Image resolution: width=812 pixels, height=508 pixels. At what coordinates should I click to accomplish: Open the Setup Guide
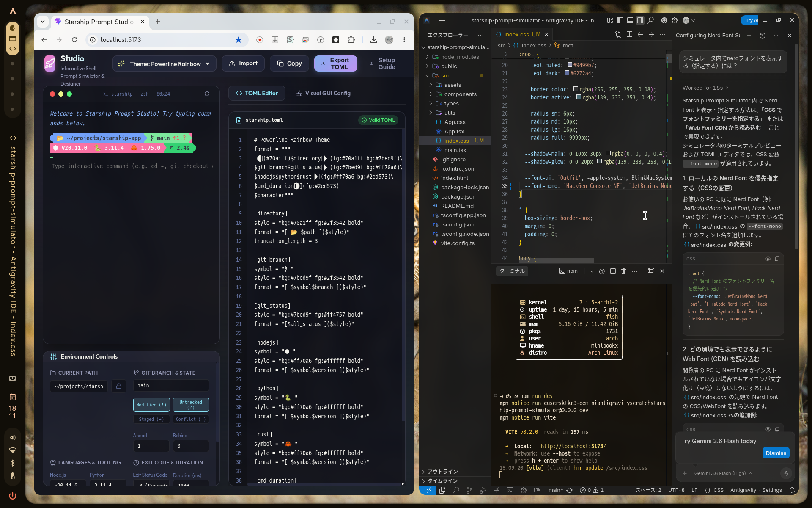[x=382, y=63]
